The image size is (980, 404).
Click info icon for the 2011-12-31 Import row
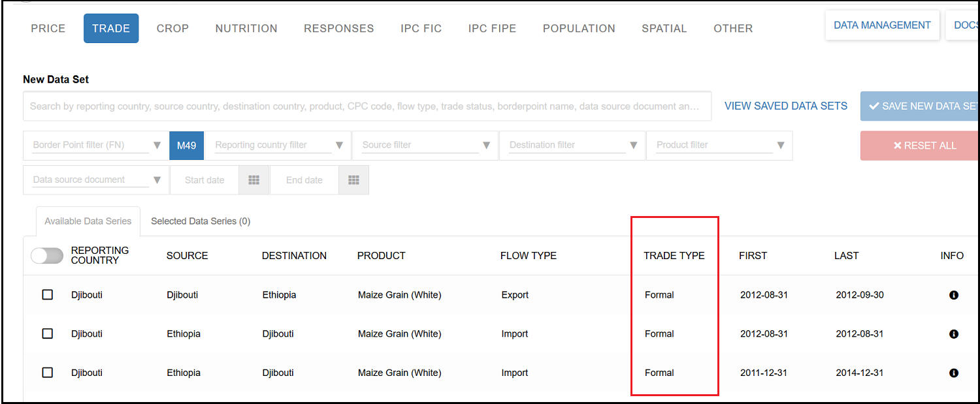pyautogui.click(x=953, y=373)
